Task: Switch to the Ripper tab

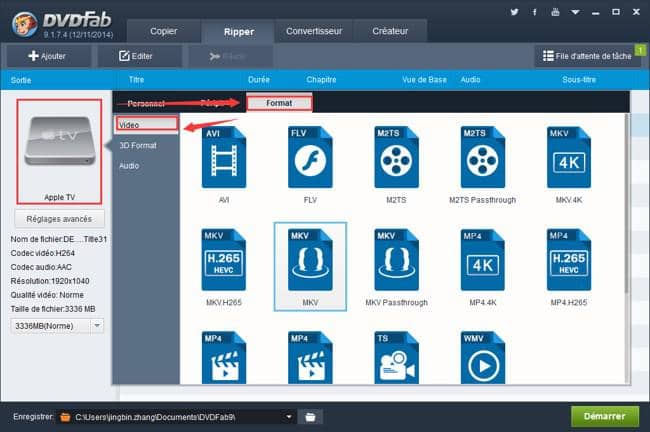Action: click(x=239, y=32)
